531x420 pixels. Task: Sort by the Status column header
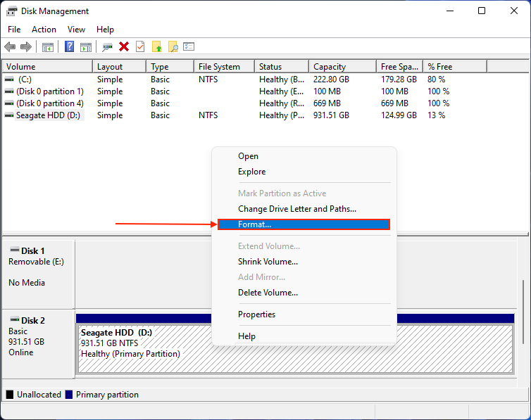[x=282, y=67]
